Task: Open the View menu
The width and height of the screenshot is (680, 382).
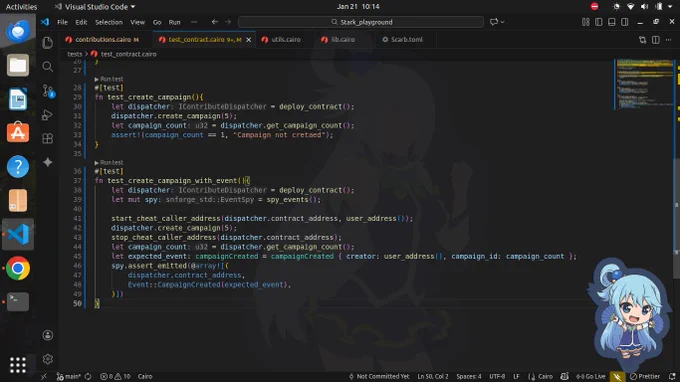Action: tap(137, 22)
